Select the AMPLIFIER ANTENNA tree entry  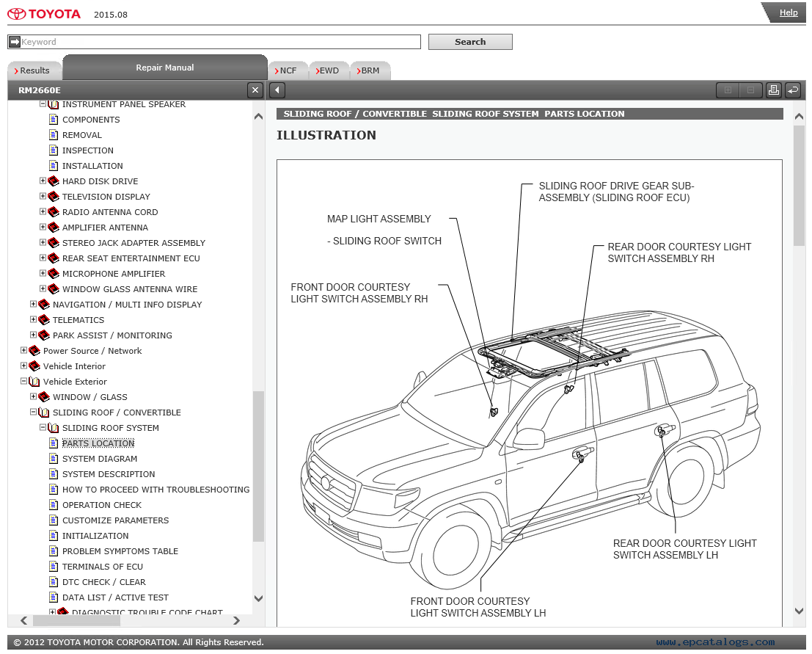[x=105, y=228]
